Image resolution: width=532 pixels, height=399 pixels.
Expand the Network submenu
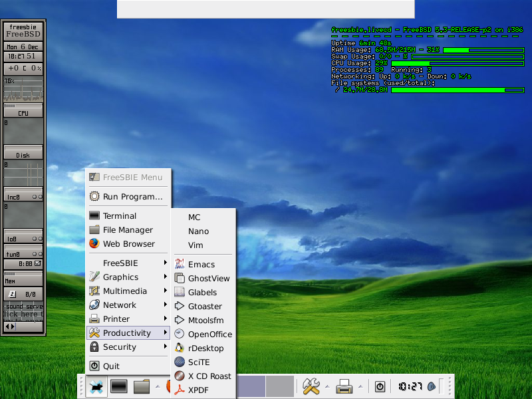(128, 305)
